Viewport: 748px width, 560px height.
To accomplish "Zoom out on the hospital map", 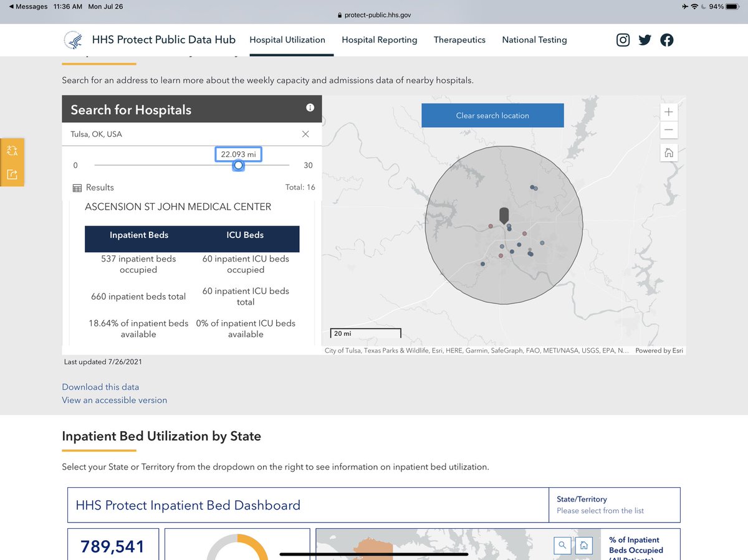I will tap(668, 130).
